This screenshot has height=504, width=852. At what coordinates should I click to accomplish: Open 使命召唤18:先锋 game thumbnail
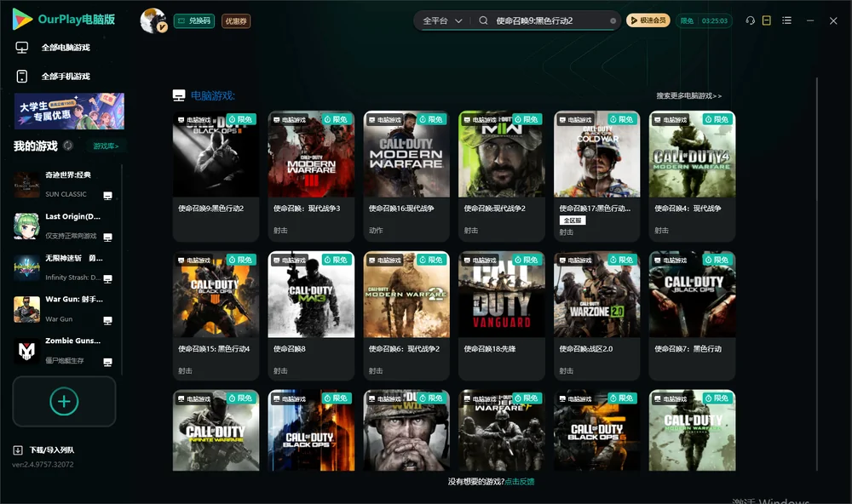pyautogui.click(x=502, y=295)
